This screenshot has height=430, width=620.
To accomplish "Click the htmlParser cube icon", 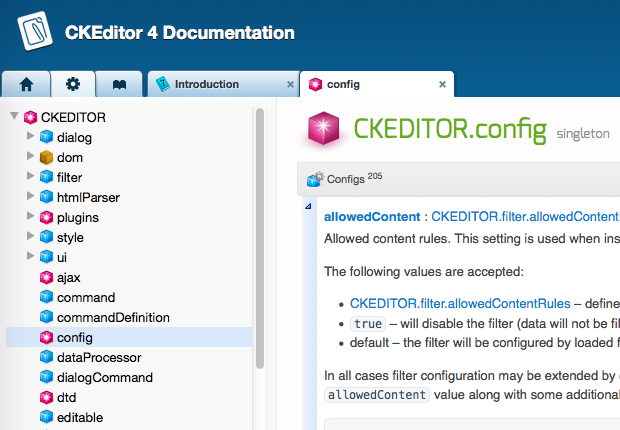I will (46, 197).
